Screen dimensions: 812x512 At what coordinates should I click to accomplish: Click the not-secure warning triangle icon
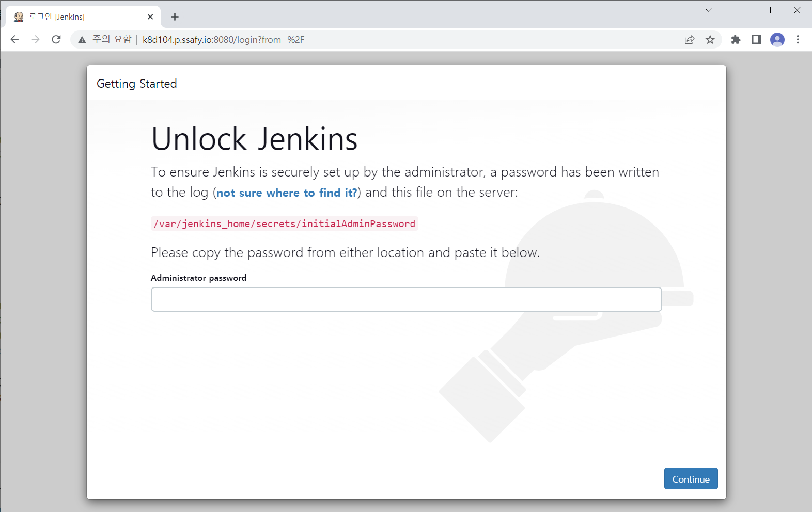click(x=82, y=40)
